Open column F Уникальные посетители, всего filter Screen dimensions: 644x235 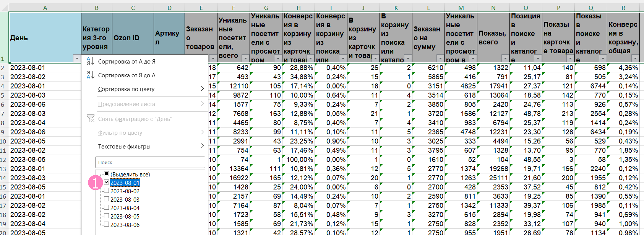click(x=245, y=59)
